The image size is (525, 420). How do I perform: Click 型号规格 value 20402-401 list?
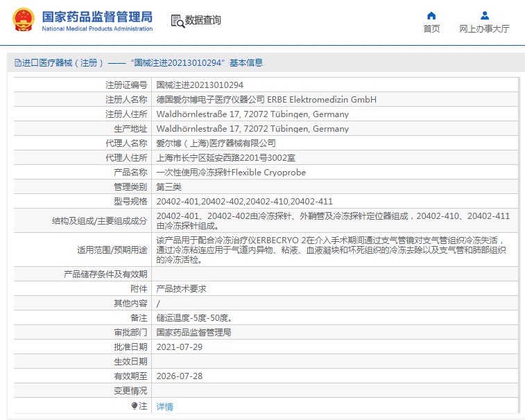(244, 202)
